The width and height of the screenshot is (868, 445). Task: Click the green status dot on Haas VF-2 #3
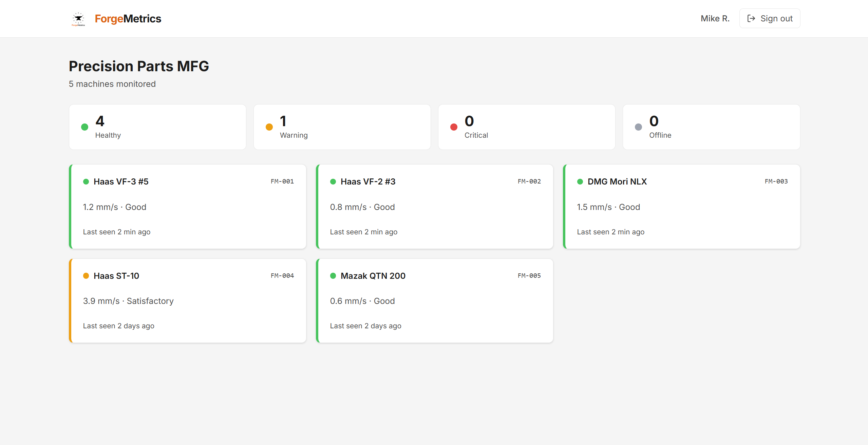tap(333, 181)
